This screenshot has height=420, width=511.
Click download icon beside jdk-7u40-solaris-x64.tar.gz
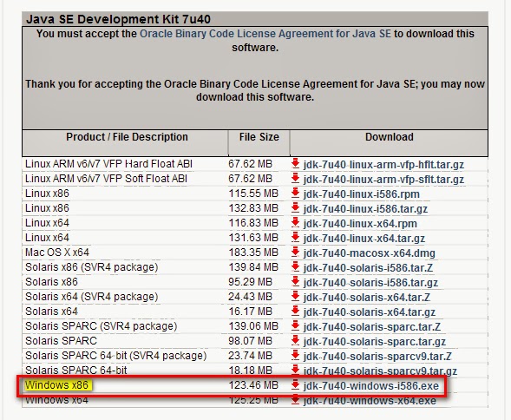coord(295,311)
